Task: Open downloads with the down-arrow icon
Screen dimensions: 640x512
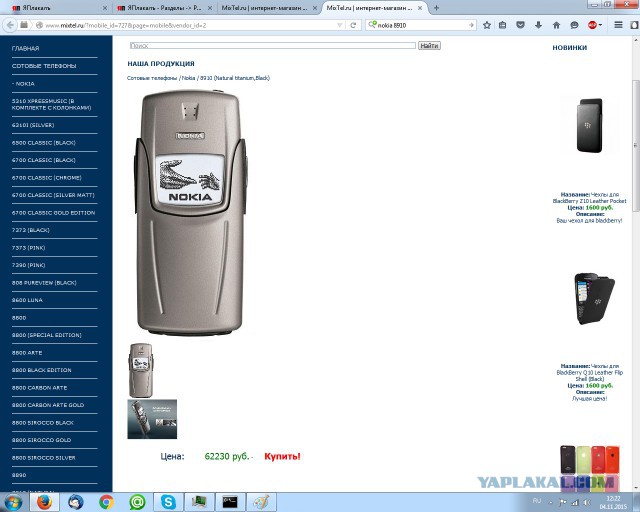Action: click(x=538, y=25)
